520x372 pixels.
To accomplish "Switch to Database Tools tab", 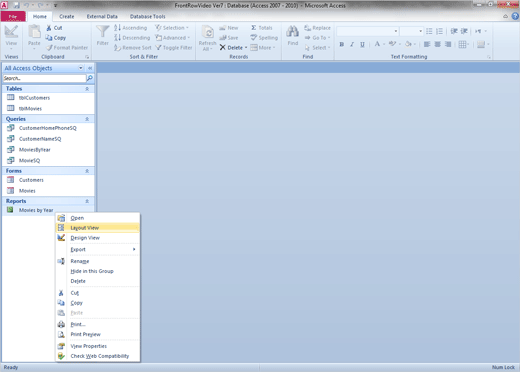I will point(147,16).
